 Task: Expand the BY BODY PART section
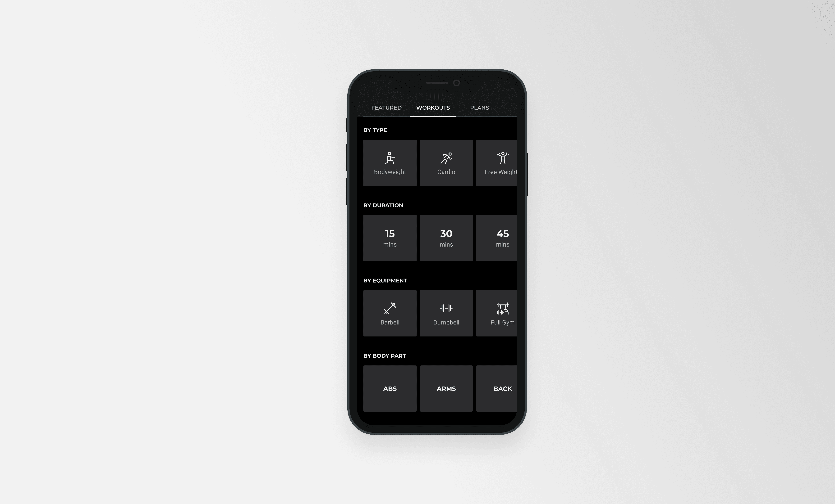click(384, 356)
